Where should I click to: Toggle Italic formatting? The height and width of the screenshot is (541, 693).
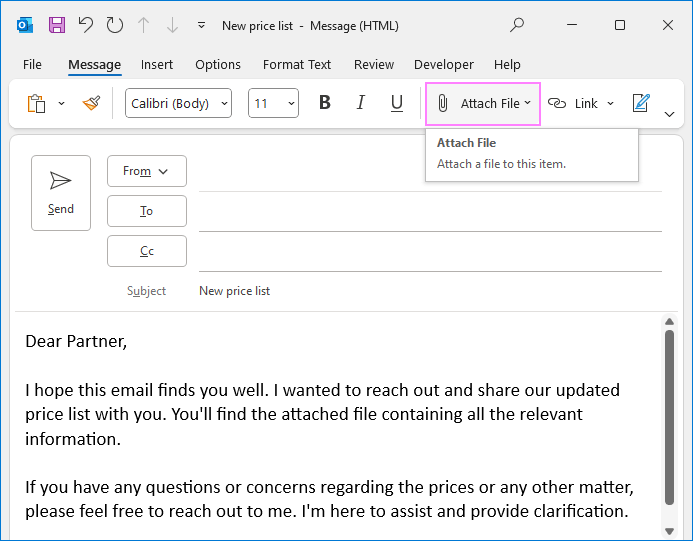click(x=361, y=103)
